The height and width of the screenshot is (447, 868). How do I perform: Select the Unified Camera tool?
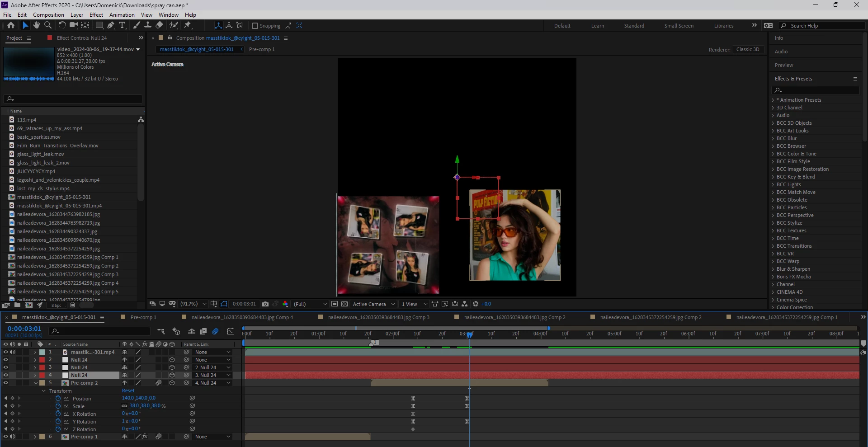73,25
